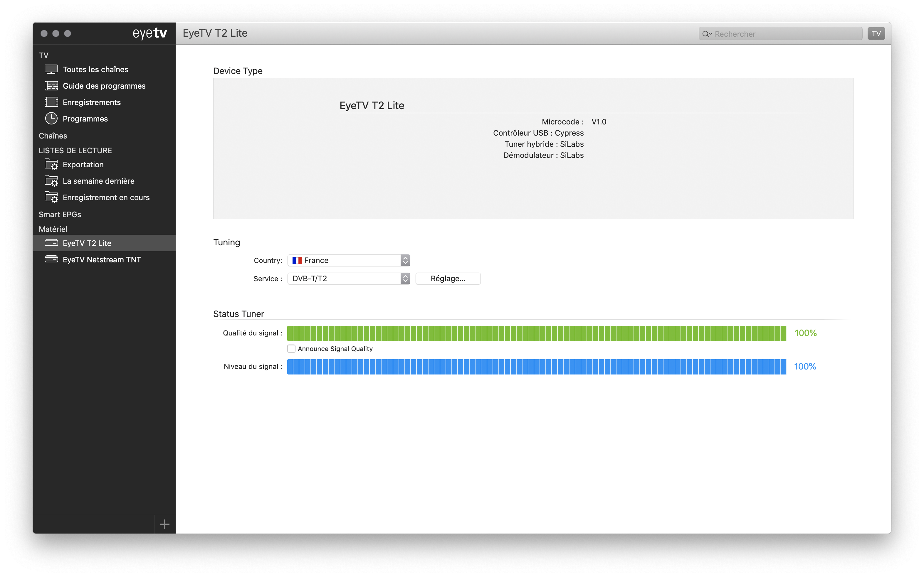The width and height of the screenshot is (924, 577).
Task: Click the Niveau du signal label
Action: pos(253,366)
